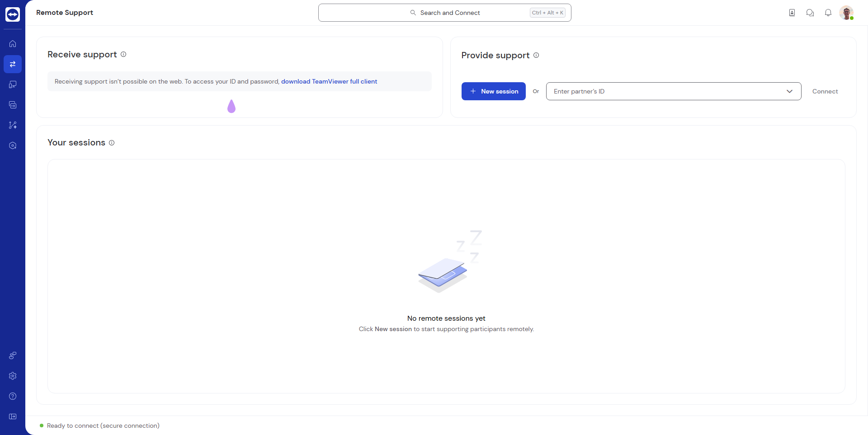Go to Home in the sidebar
Image resolution: width=868 pixels, height=435 pixels.
click(x=13, y=44)
